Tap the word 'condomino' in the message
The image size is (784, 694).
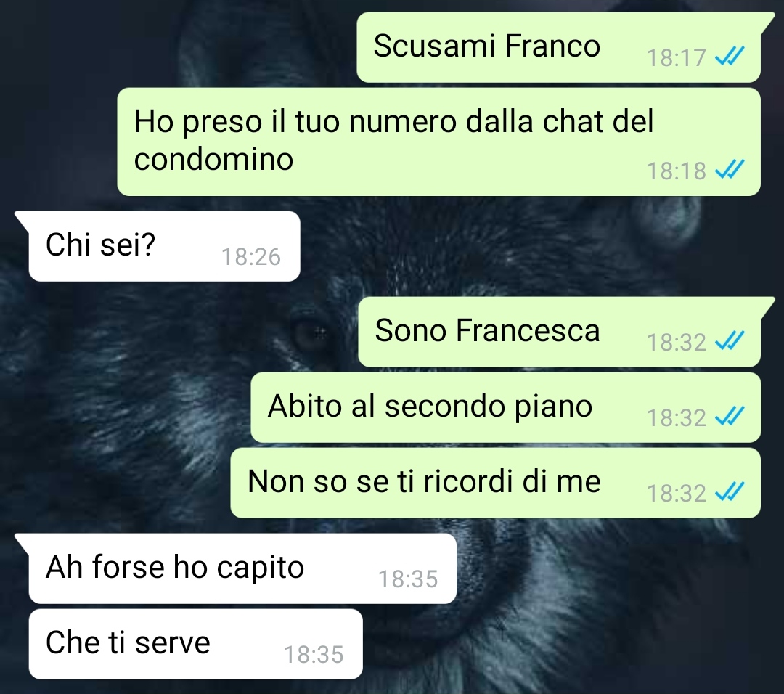click(x=213, y=160)
